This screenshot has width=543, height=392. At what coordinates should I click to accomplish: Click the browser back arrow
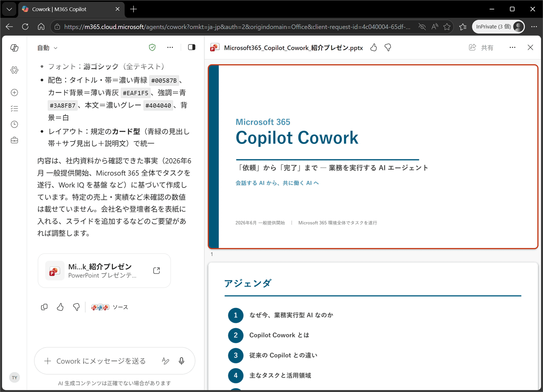click(x=9, y=27)
